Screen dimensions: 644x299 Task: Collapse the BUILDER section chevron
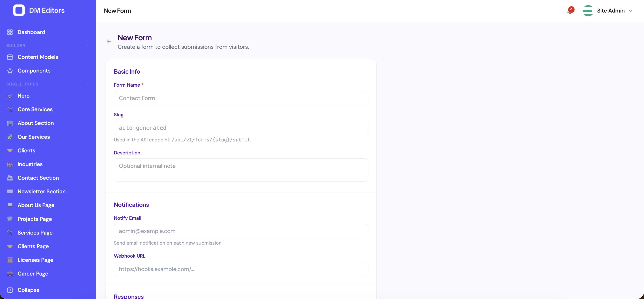(x=87, y=46)
